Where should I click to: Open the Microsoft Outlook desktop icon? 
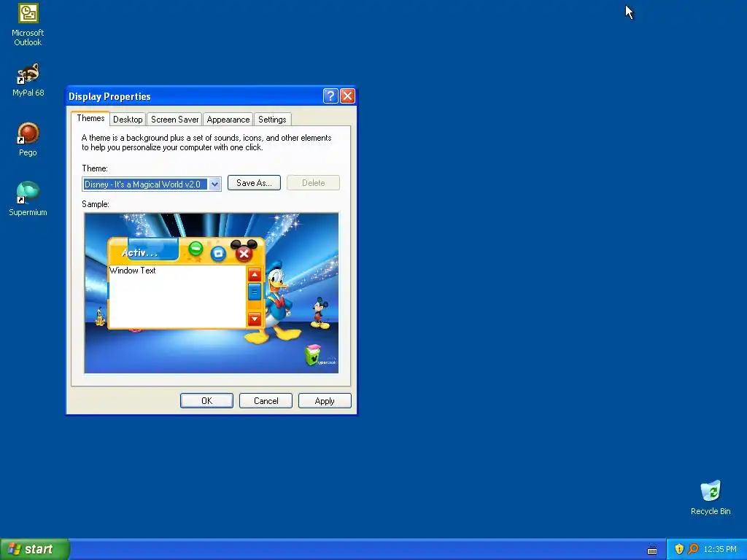[28, 25]
